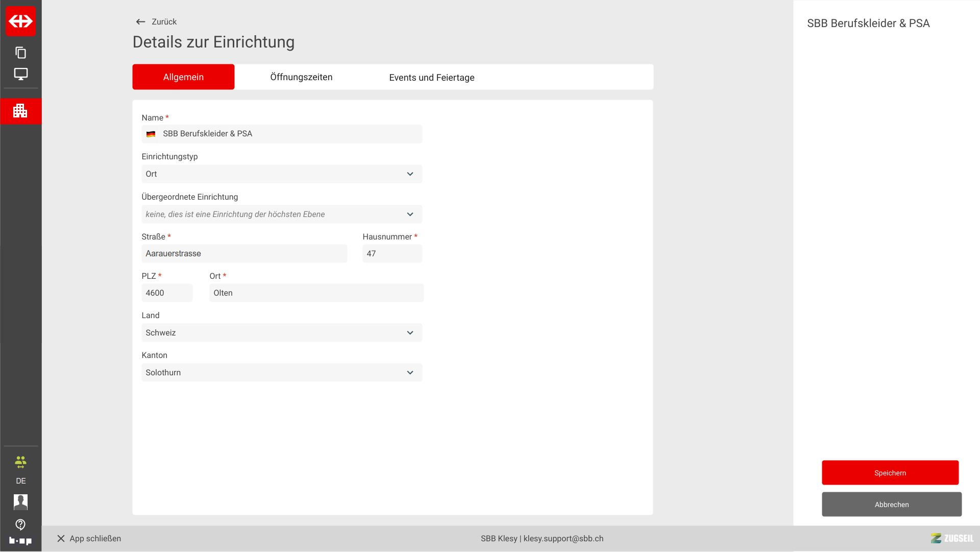Change language via DE label
Viewport: 980px width, 552px height.
point(20,481)
